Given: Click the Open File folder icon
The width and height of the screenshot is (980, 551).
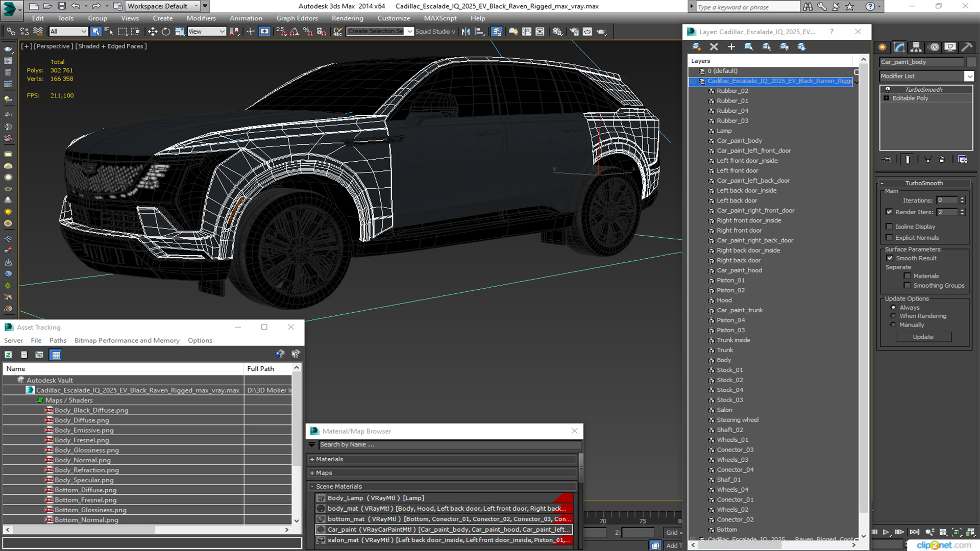Looking at the screenshot, I should point(47,6).
